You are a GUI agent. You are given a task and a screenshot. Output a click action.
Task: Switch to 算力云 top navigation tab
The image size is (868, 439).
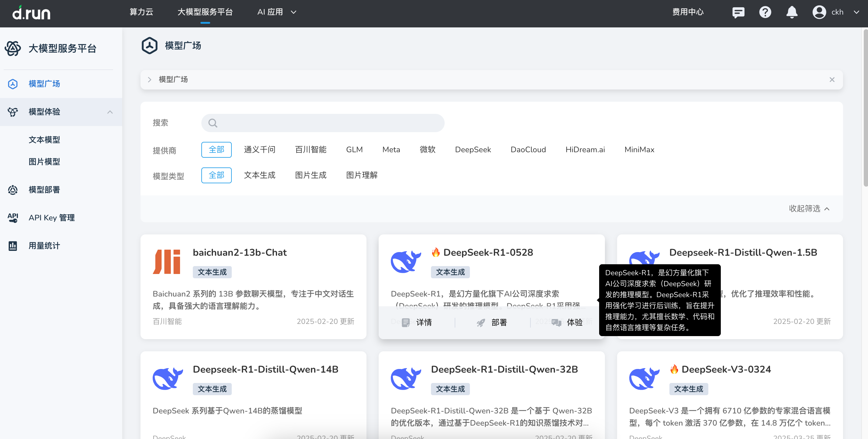[x=141, y=12]
